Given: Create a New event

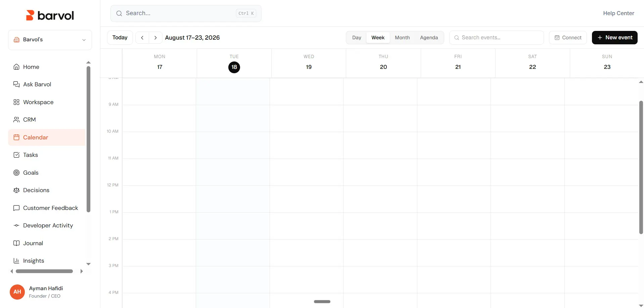Looking at the screenshot, I should [614, 38].
